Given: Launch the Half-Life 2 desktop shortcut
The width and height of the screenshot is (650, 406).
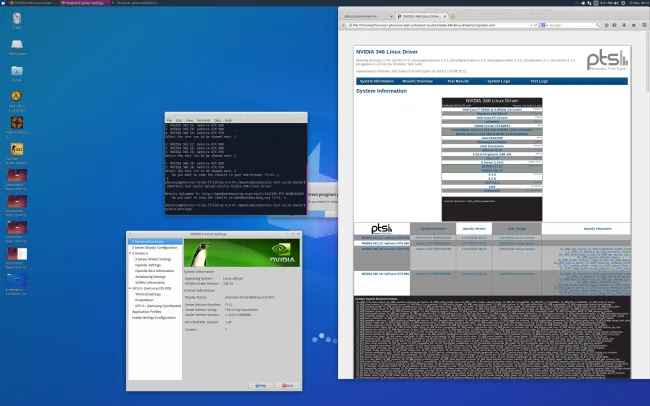Looking at the screenshot, I should 17,96.
